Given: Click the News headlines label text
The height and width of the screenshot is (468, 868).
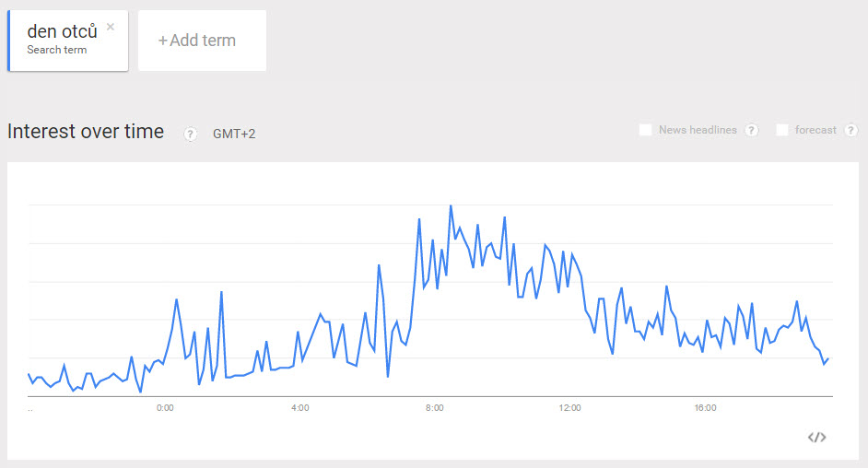Looking at the screenshot, I should tap(698, 130).
